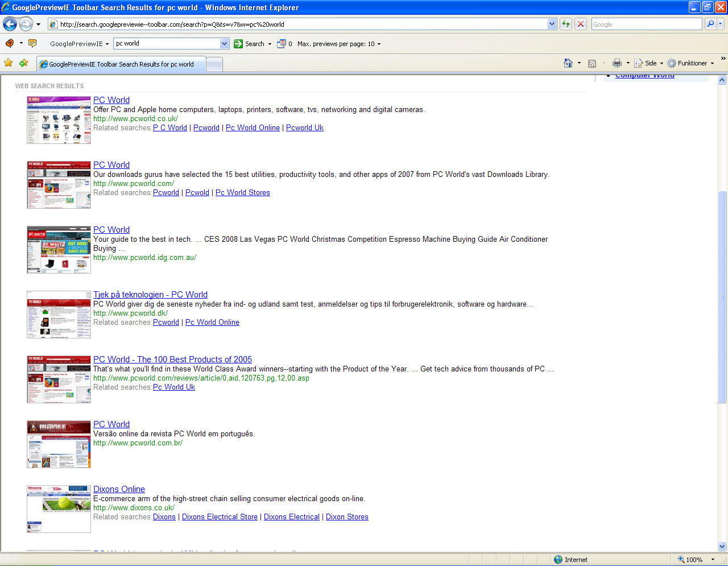Open the PC World link for pcworld.co.uk
Image resolution: width=728 pixels, height=566 pixels.
click(111, 100)
